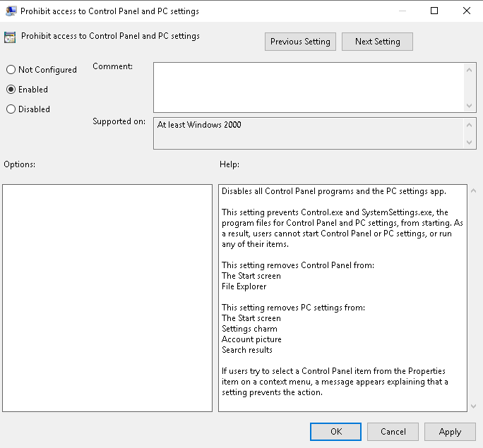Discard changes with the Cancel button
Image resolution: width=483 pixels, height=448 pixels.
(393, 432)
